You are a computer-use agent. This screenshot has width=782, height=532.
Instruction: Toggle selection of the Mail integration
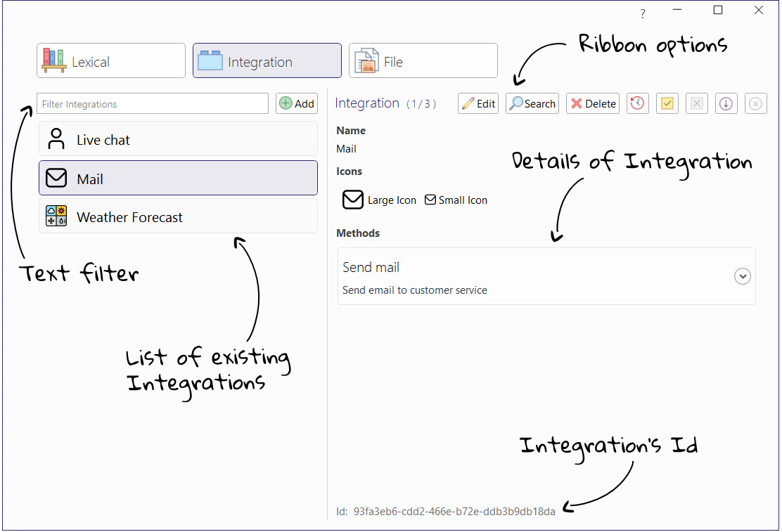point(178,178)
